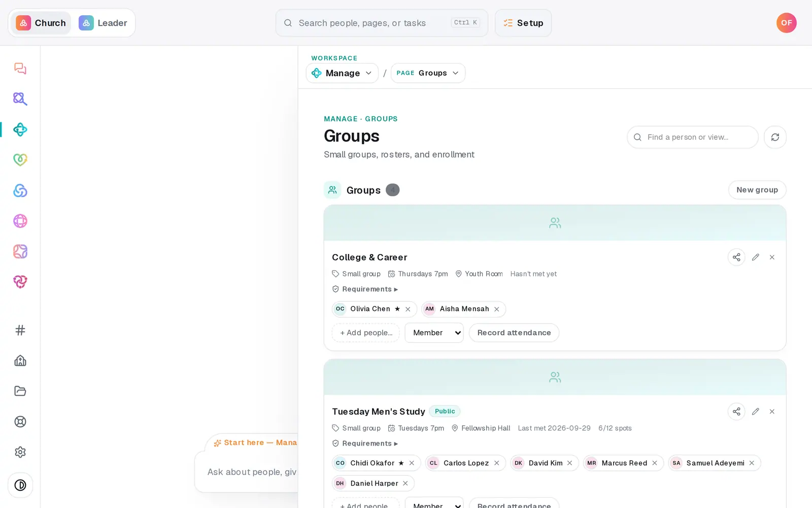Open the Member role dropdown in College & Career
Viewport: 812px width, 508px height.
click(x=434, y=333)
